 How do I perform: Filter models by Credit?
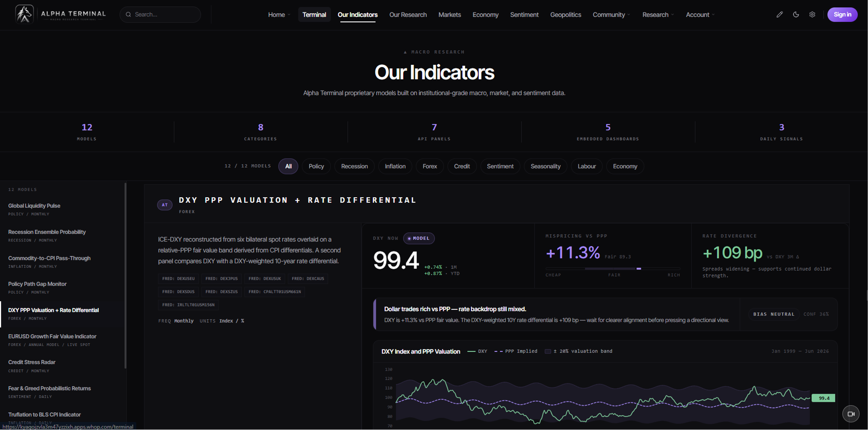(x=462, y=166)
